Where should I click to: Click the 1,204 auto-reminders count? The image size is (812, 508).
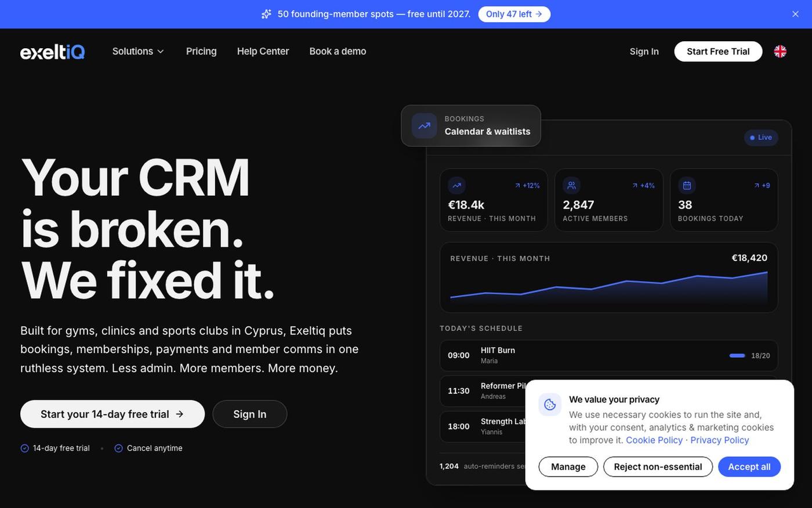click(449, 466)
